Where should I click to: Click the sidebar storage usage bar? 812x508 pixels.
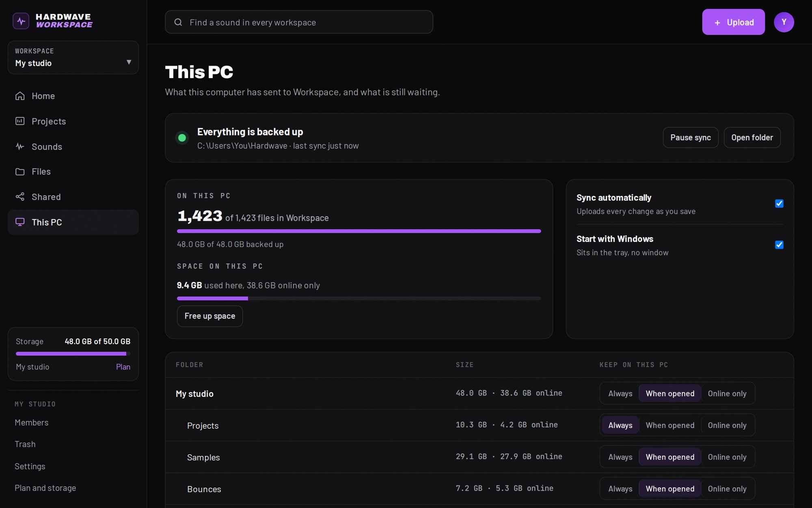point(73,354)
